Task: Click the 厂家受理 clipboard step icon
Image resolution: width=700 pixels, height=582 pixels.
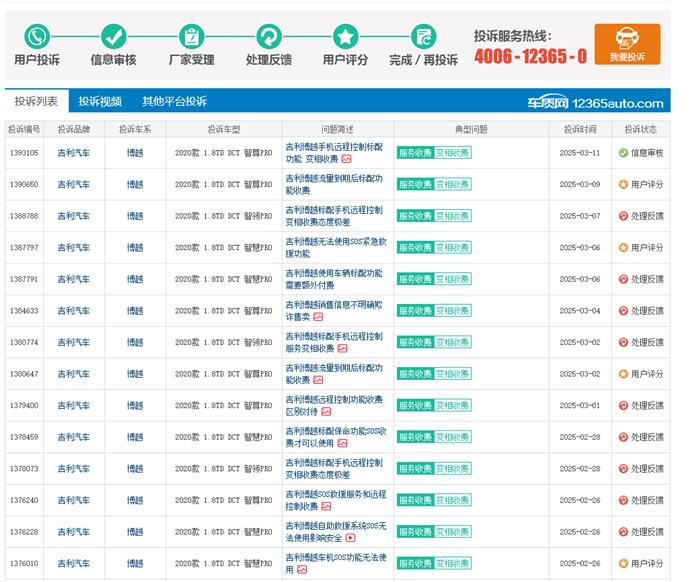Action: click(x=192, y=37)
